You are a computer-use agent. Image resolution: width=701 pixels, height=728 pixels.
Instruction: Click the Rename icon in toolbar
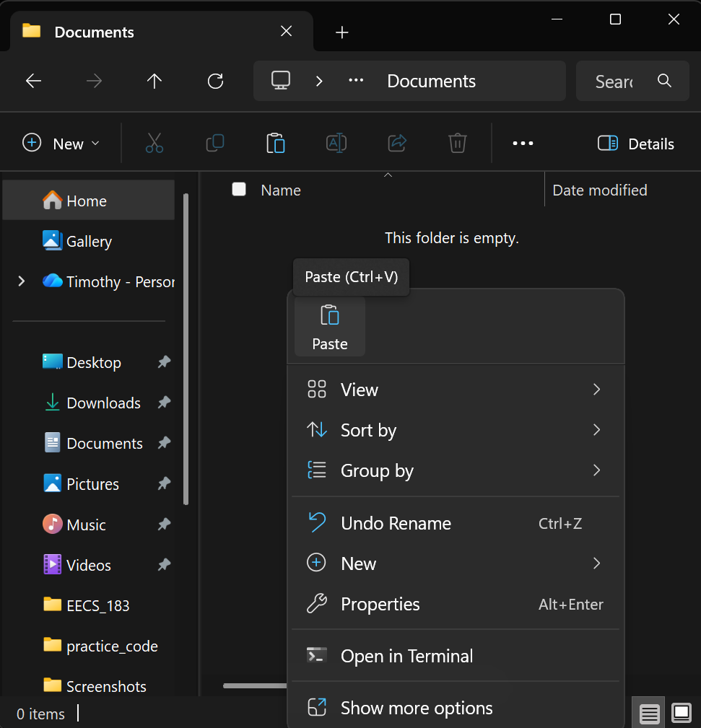tap(336, 143)
